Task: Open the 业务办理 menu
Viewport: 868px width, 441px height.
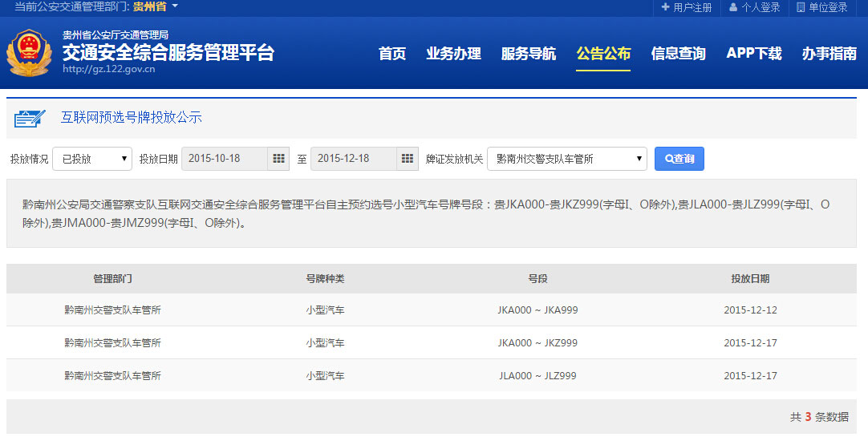Action: pos(453,54)
